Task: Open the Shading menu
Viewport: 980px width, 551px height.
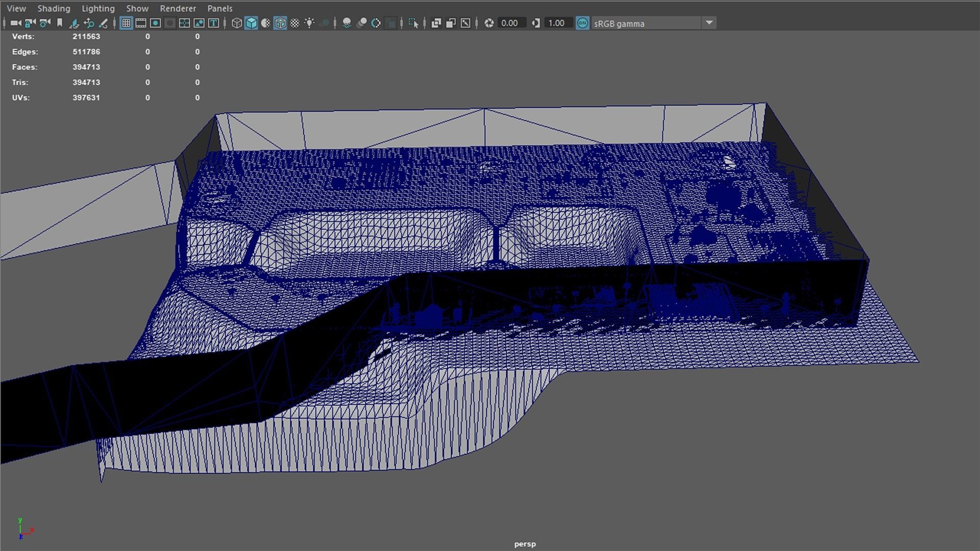Action: [54, 8]
